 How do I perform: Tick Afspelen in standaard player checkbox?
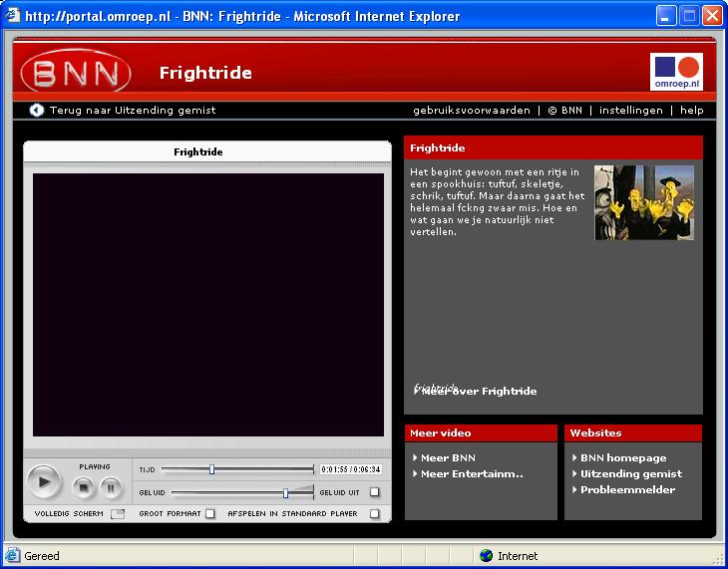click(x=375, y=514)
